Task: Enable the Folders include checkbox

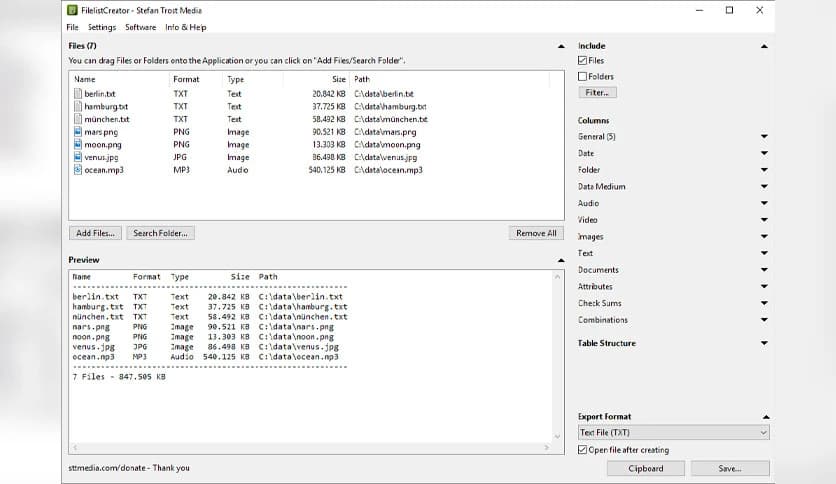Action: (x=582, y=77)
